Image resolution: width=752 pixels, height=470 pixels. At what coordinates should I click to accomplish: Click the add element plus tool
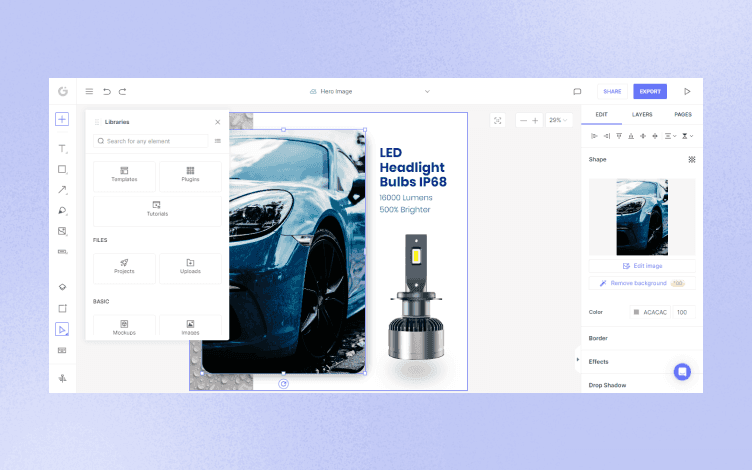62,119
